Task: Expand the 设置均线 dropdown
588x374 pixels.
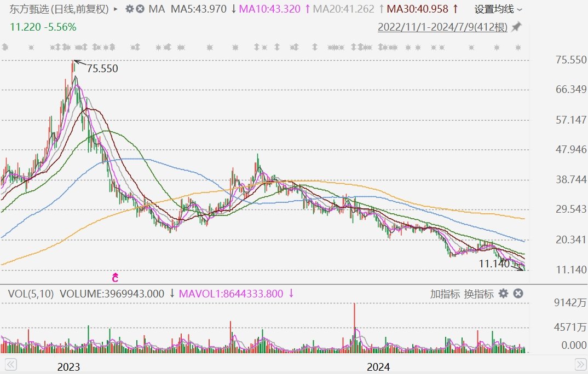Action: click(498, 9)
